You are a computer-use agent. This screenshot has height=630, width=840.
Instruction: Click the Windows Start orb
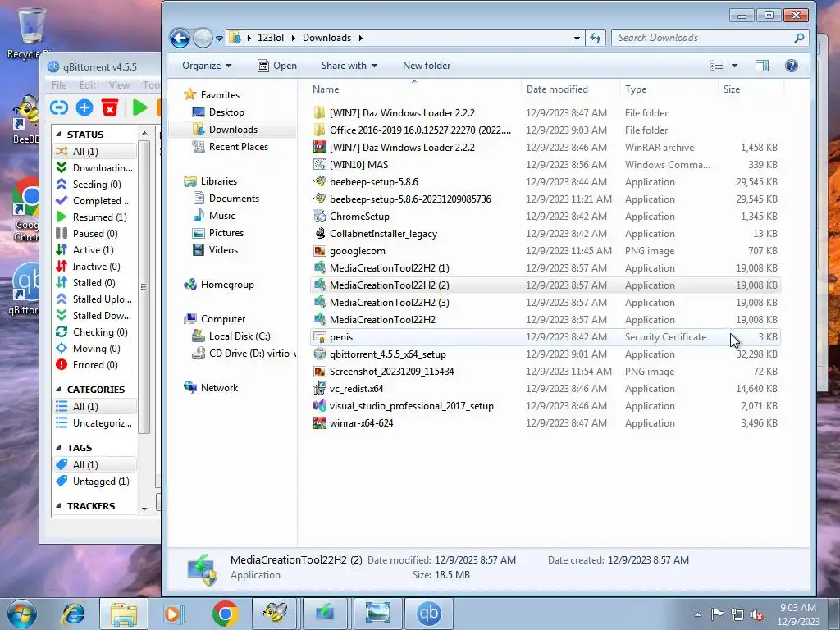pos(22,614)
